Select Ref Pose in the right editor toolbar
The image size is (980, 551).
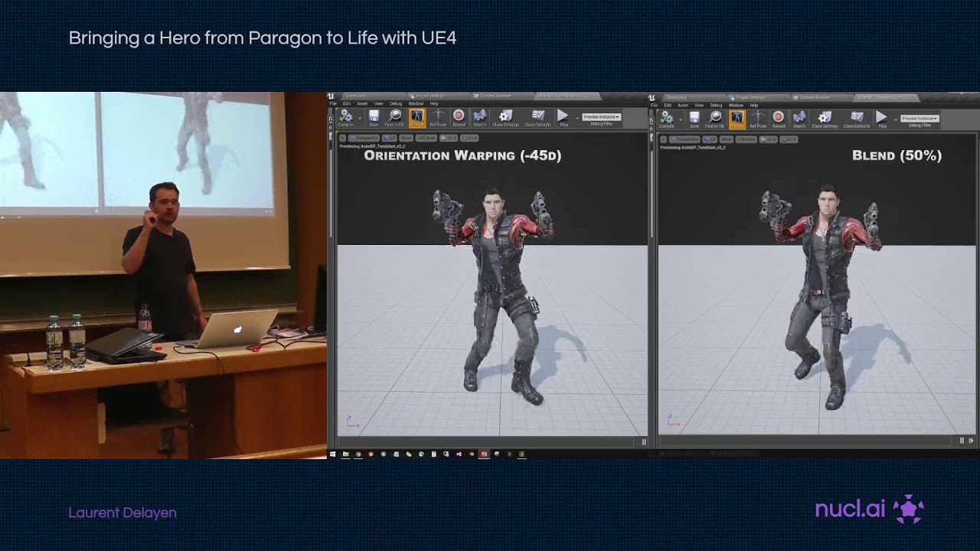click(x=758, y=119)
